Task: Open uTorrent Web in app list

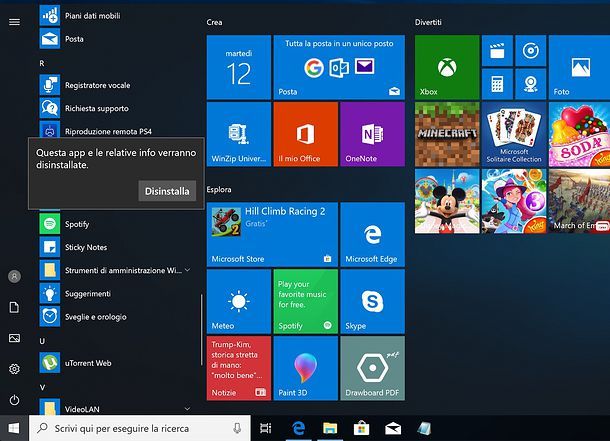Action: point(115,363)
